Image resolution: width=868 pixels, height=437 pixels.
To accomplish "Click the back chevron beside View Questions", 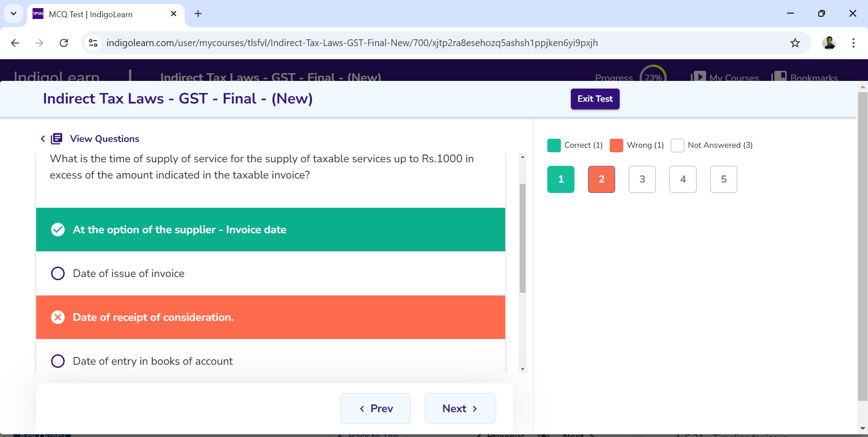I will click(x=43, y=139).
